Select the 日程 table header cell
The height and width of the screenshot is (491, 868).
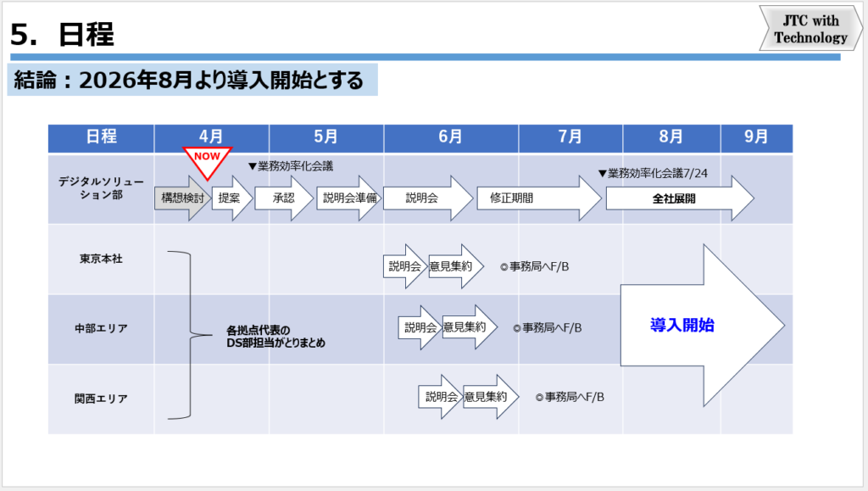click(101, 137)
